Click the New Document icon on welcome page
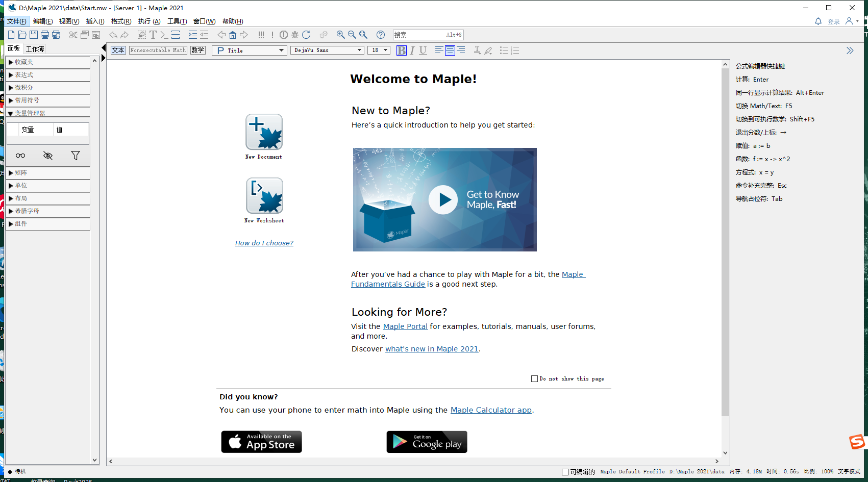This screenshot has height=482, width=868. tap(264, 132)
